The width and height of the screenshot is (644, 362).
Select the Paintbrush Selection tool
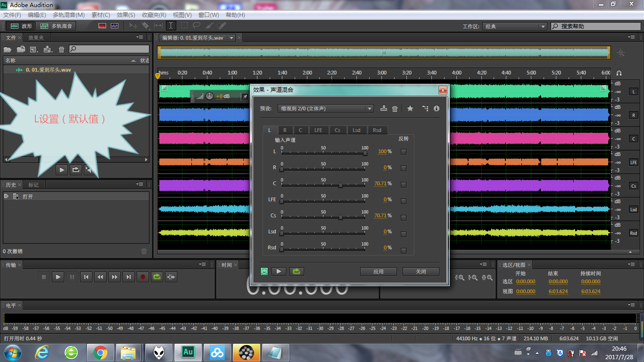209,26
